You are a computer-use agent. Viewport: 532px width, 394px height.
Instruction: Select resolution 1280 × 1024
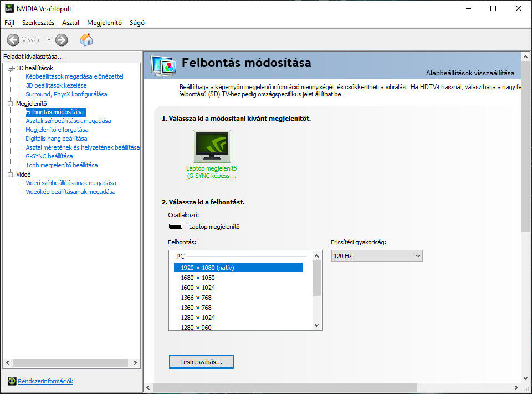tap(238, 318)
